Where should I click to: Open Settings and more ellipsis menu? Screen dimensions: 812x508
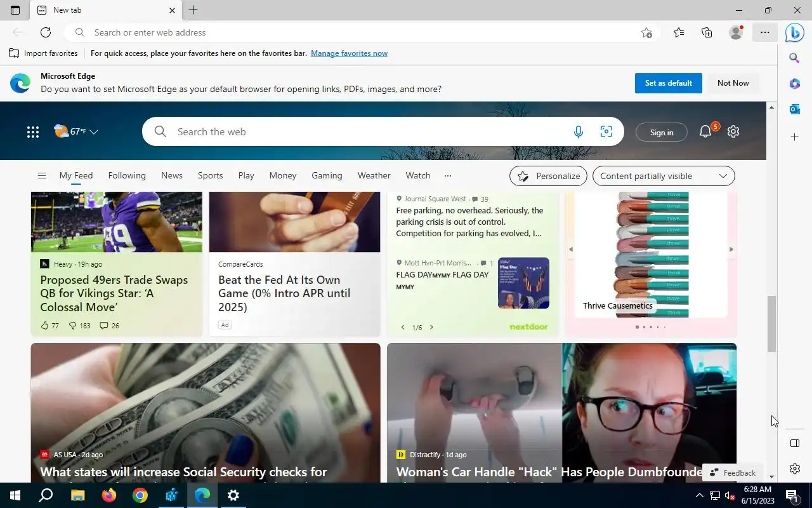765,32
